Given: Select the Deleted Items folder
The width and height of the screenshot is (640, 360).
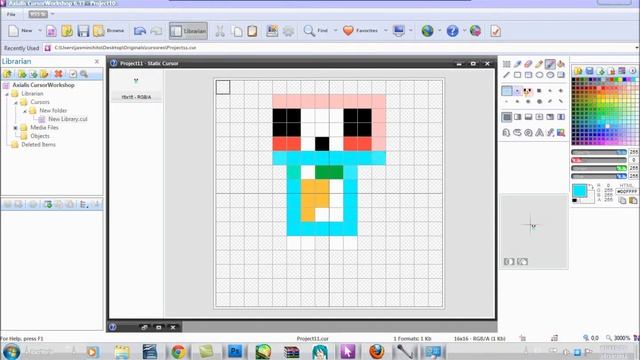Looking at the screenshot, I should (38, 144).
